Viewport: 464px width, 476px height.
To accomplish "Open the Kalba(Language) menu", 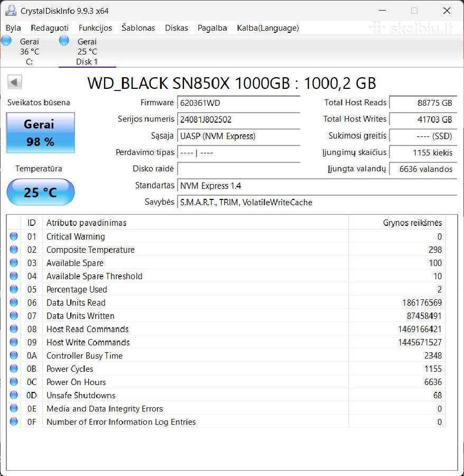I will point(268,28).
